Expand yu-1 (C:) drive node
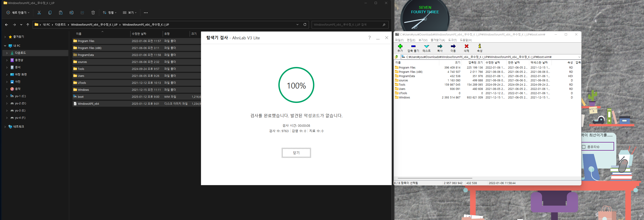The height and width of the screenshot is (220, 644). tap(7, 96)
